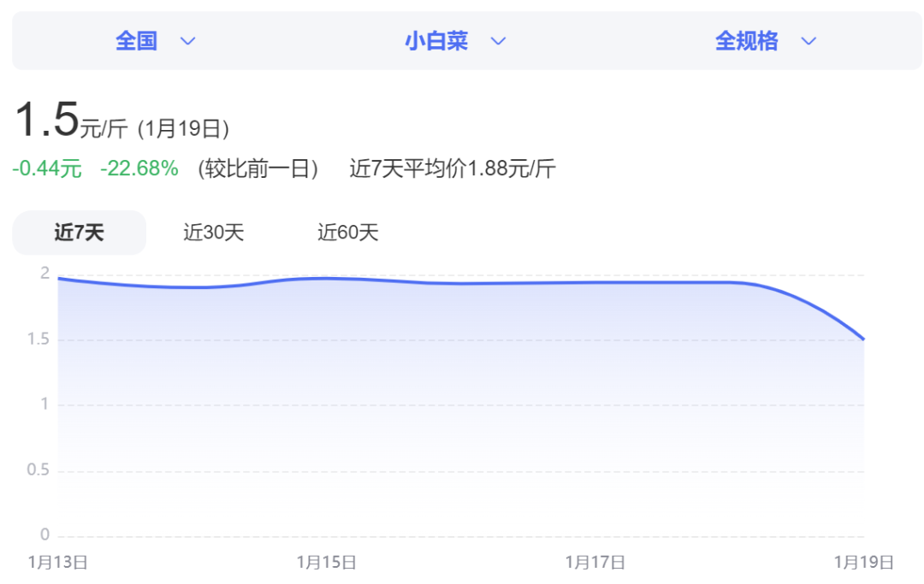Click the -0.44元 price change value

[47, 168]
